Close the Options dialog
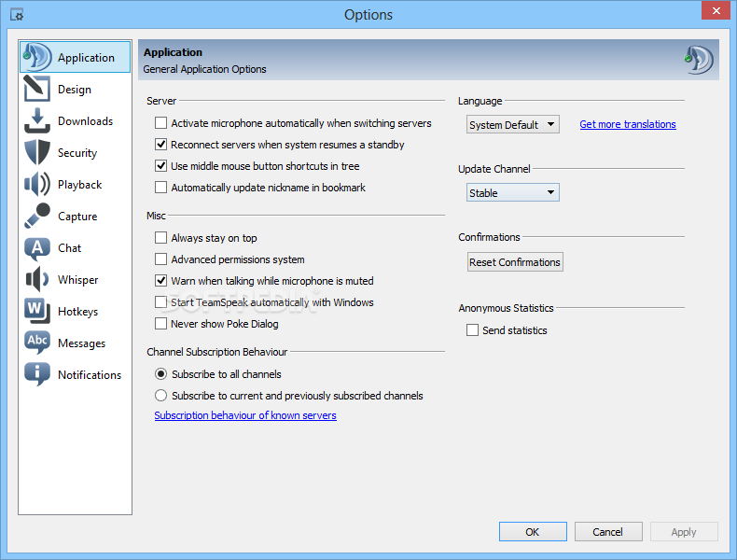Screen dimensions: 737x560 (x=716, y=11)
